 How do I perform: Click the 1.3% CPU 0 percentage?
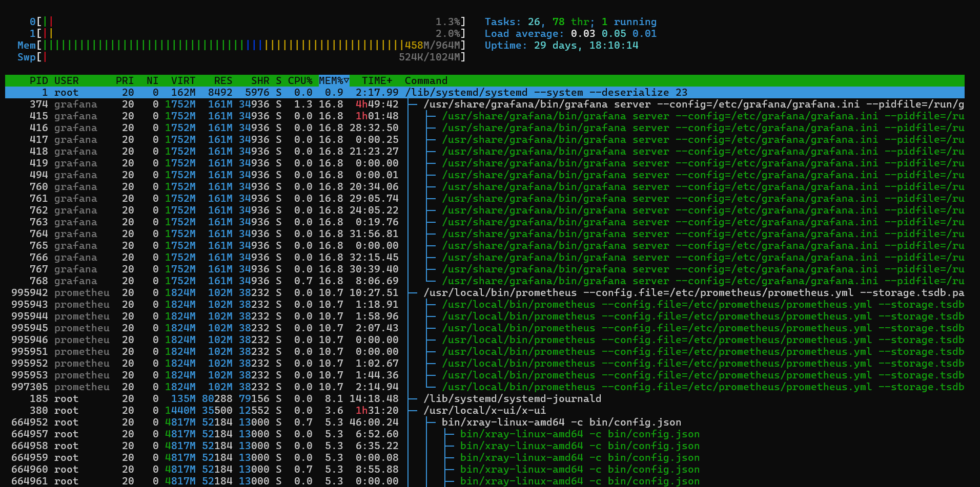[x=447, y=22]
